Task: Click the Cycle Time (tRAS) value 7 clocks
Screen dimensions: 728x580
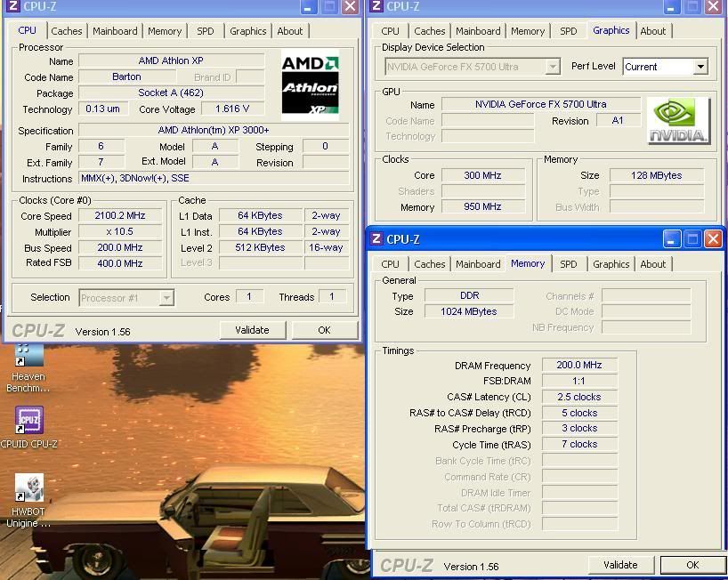Action: pyautogui.click(x=579, y=444)
